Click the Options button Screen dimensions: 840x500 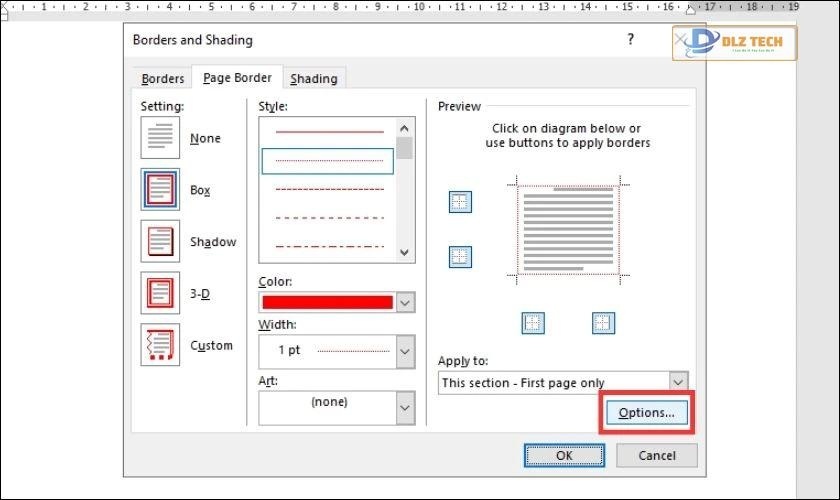tap(646, 412)
